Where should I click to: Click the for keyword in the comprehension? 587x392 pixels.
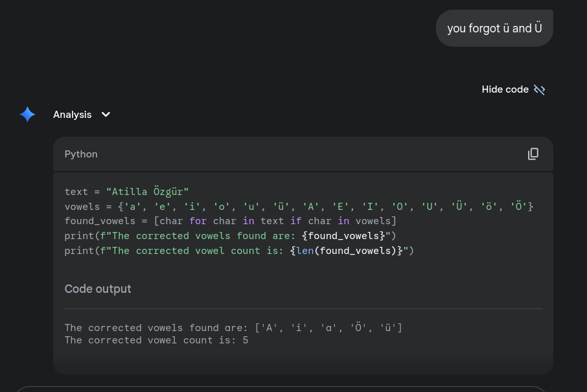coord(198,221)
